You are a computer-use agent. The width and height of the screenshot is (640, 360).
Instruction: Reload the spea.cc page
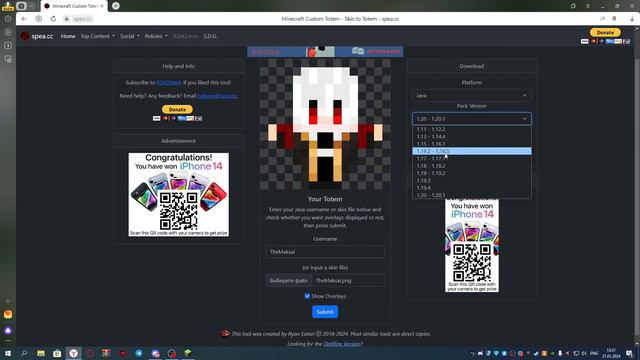pos(53,19)
